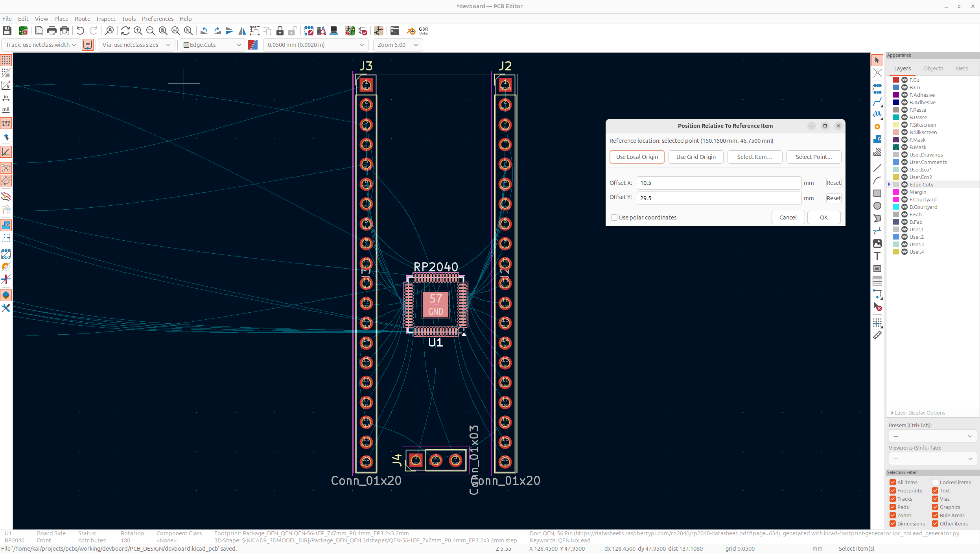This screenshot has height=553, width=980.
Task: Select the Route Tracks tool
Action: [x=877, y=102]
